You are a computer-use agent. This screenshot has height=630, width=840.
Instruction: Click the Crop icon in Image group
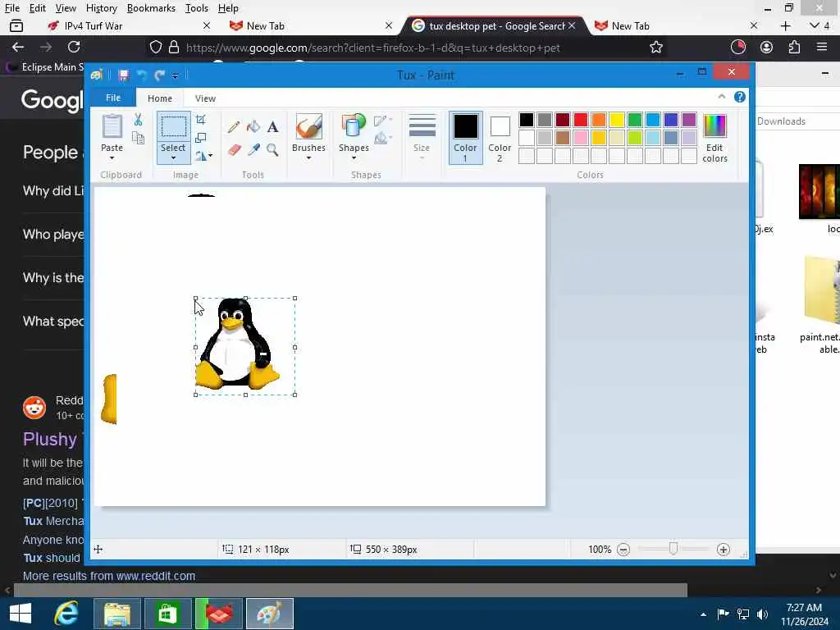(201, 120)
